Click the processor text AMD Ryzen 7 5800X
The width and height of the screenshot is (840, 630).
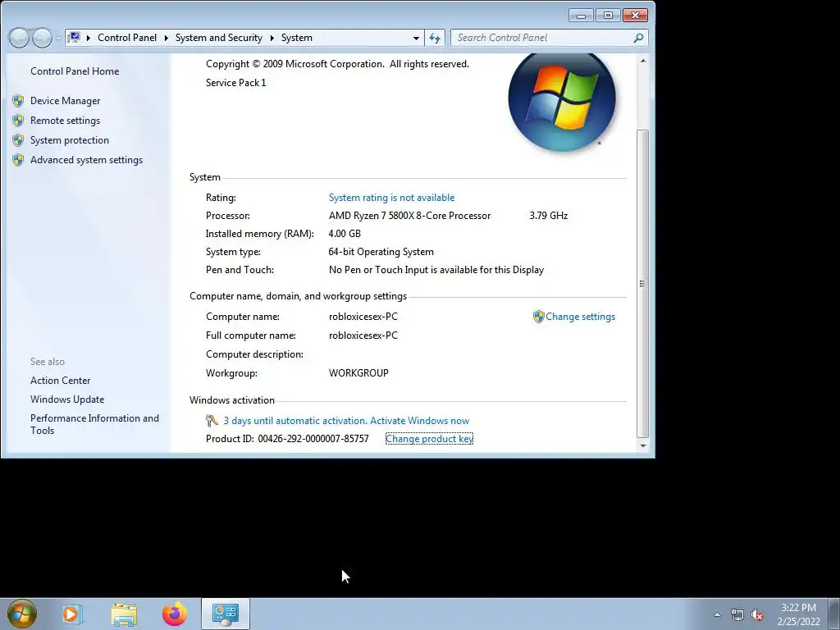pyautogui.click(x=410, y=216)
